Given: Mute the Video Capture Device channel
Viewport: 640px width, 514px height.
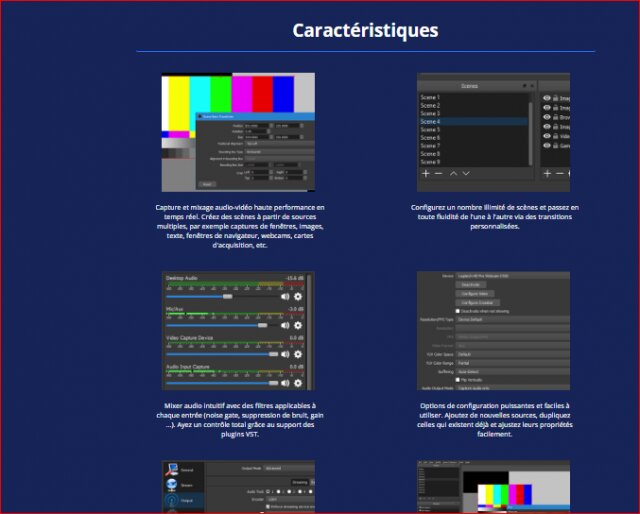Looking at the screenshot, I should [x=285, y=354].
